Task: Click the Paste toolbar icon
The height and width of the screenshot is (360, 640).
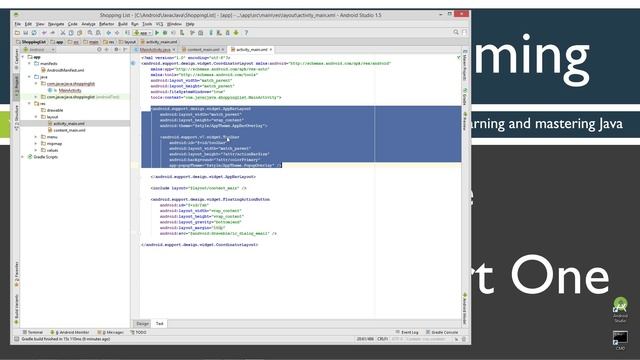Action: click(x=80, y=33)
